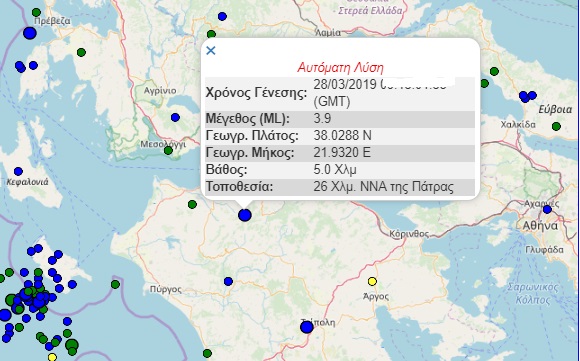
Task: Select the yellow earthquake marker above Άργος
Action: (372, 281)
